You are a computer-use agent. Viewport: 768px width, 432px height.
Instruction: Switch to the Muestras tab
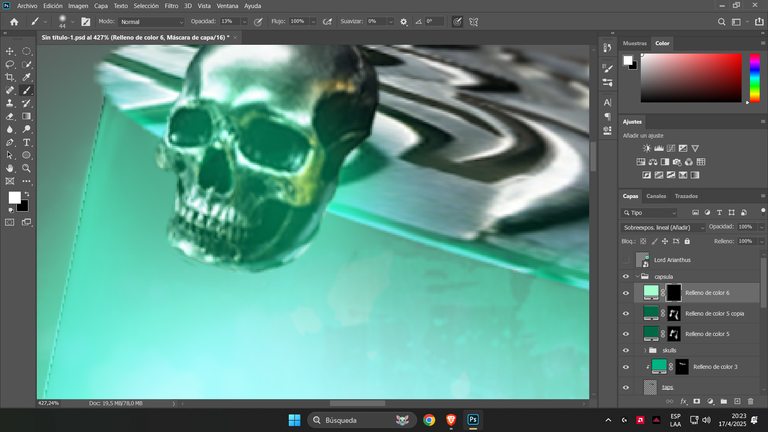point(635,43)
